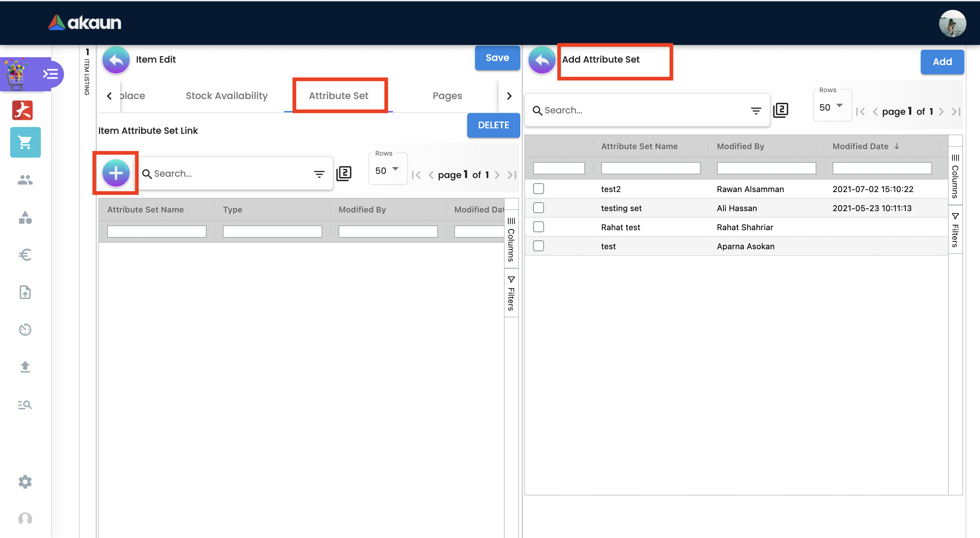Open Rows dropdown in Add Attribute Set
Screen dimensions: 980x538
click(832, 107)
